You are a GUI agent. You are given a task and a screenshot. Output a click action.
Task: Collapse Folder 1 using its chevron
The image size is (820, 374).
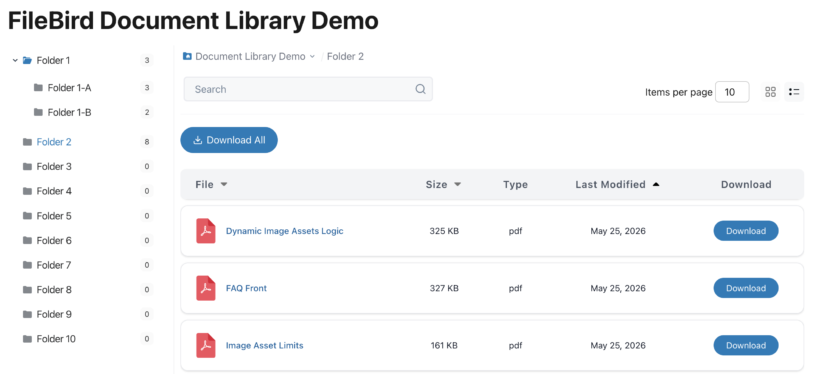pos(15,61)
